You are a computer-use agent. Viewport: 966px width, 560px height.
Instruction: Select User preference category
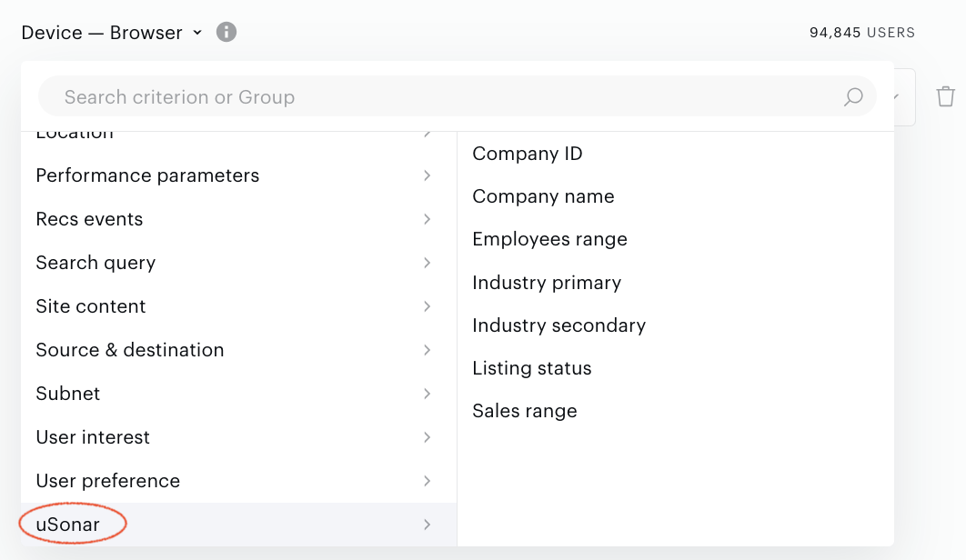click(x=239, y=481)
